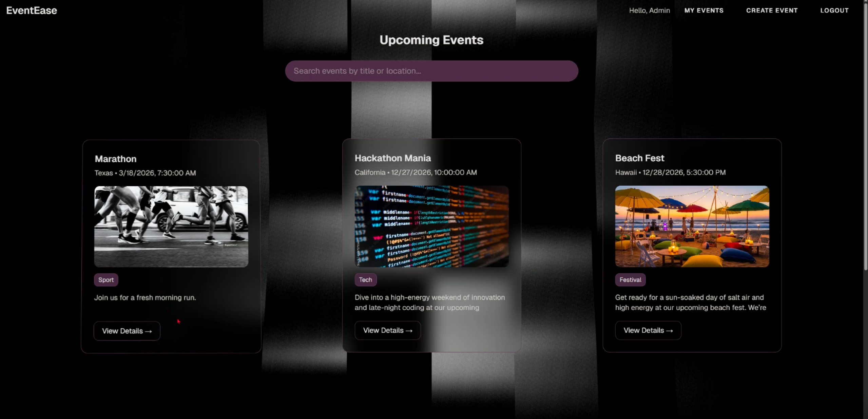Click LOGOUT in the navigation bar
Screen dimensions: 868x419
[x=834, y=11]
